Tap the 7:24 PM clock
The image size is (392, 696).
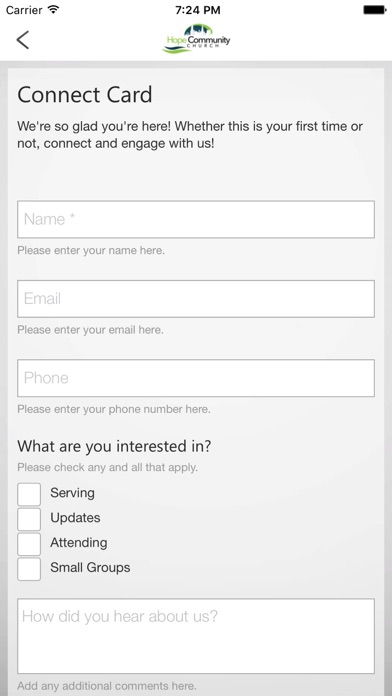(x=198, y=10)
